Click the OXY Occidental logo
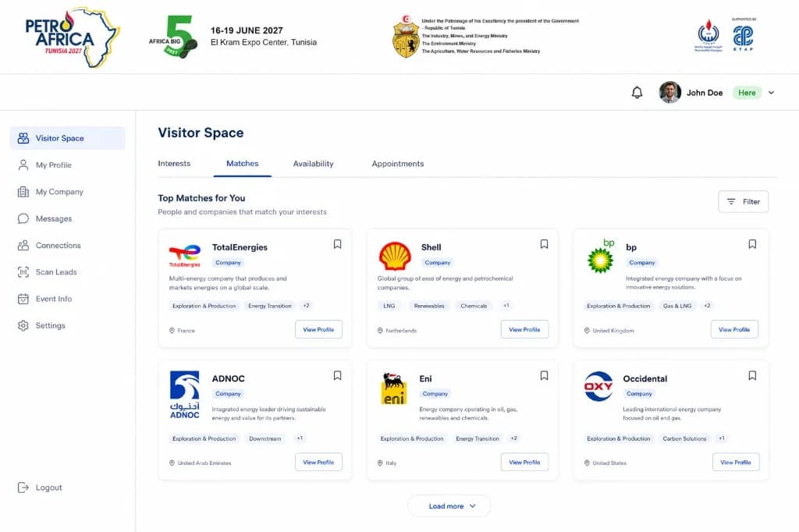The image size is (799, 532). [x=598, y=386]
